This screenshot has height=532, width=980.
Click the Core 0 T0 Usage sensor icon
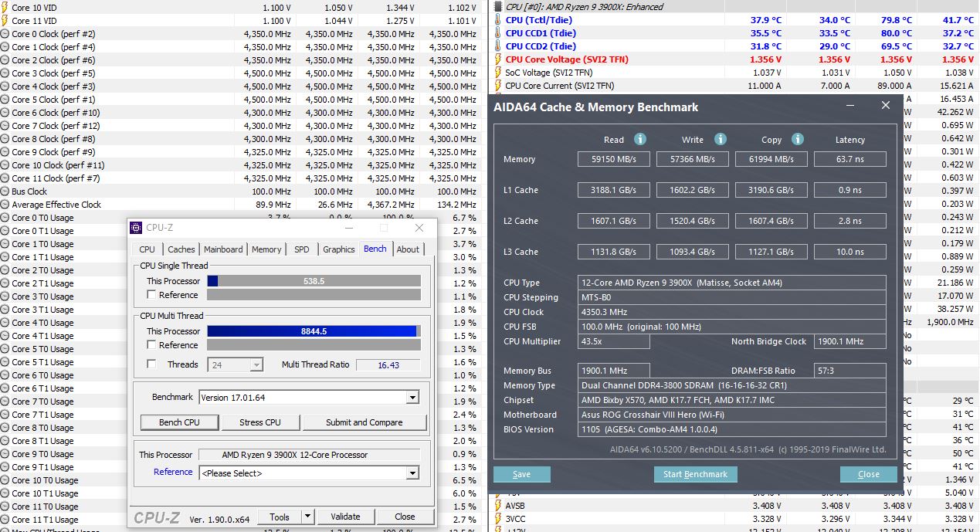[5, 218]
